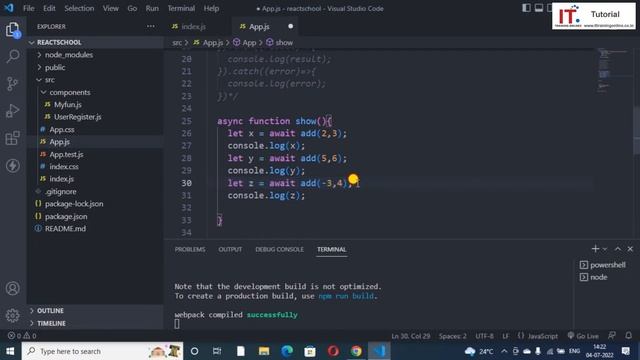640x360 pixels.
Task: Switch to the OUTPUT panel tab
Action: pyautogui.click(x=230, y=249)
